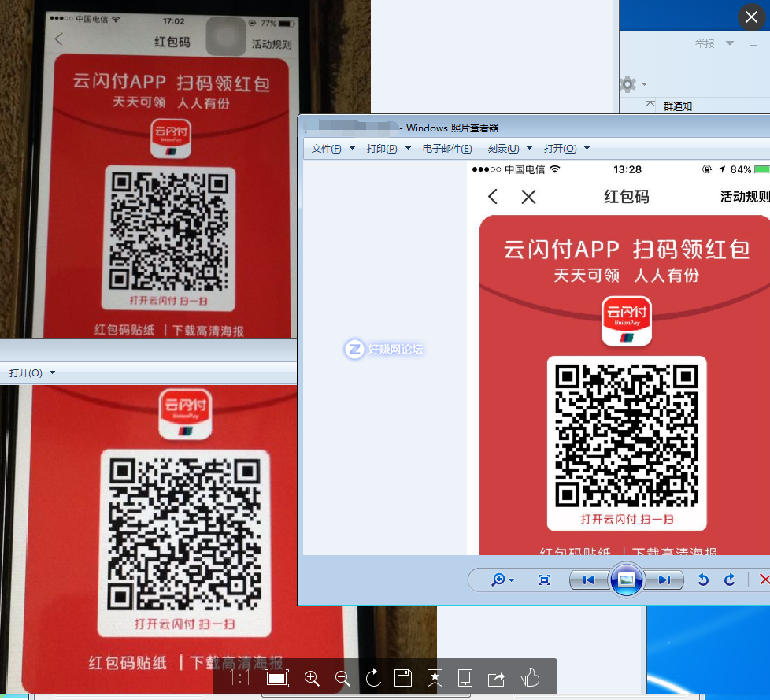This screenshot has height=700, width=770.
Task: Click 电子邮件(E) in Photo Viewer toolbar
Action: click(x=447, y=148)
